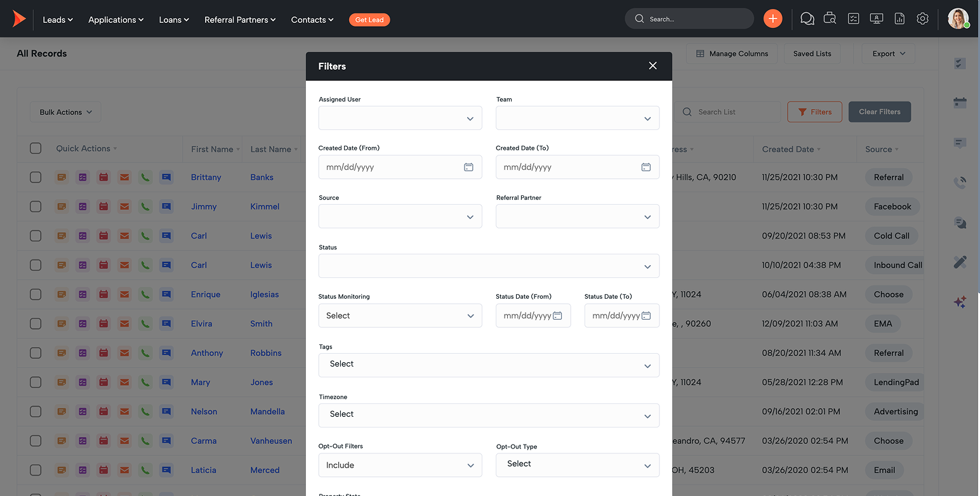
Task: Expand the Source filter dropdown
Action: pos(400,216)
